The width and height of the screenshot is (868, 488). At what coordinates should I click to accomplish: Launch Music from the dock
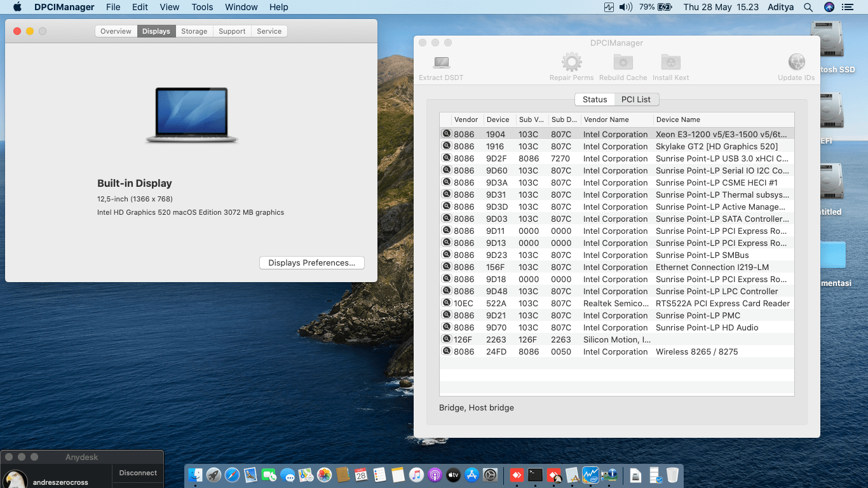417,475
